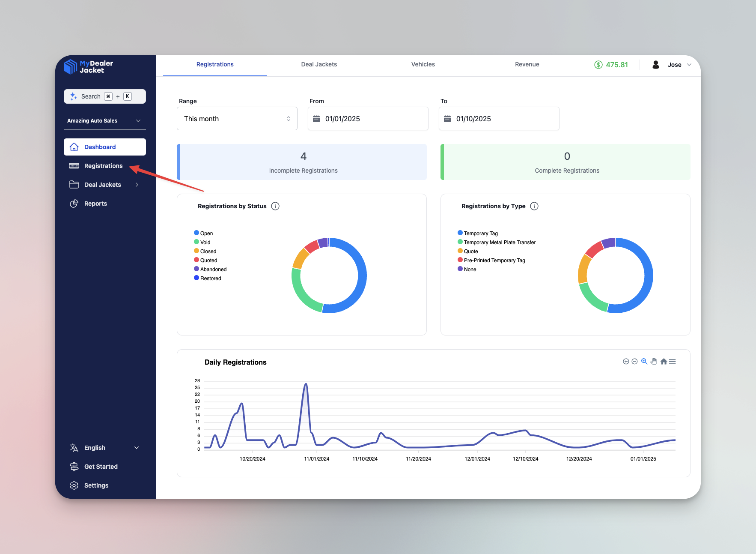Viewport: 756px width, 554px height.
Task: Enable panning mode on the daily chart
Action: [x=653, y=361]
